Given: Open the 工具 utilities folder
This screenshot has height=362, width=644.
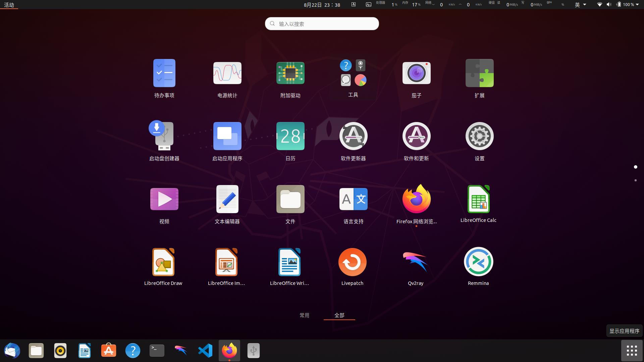Looking at the screenshot, I should pyautogui.click(x=353, y=78).
